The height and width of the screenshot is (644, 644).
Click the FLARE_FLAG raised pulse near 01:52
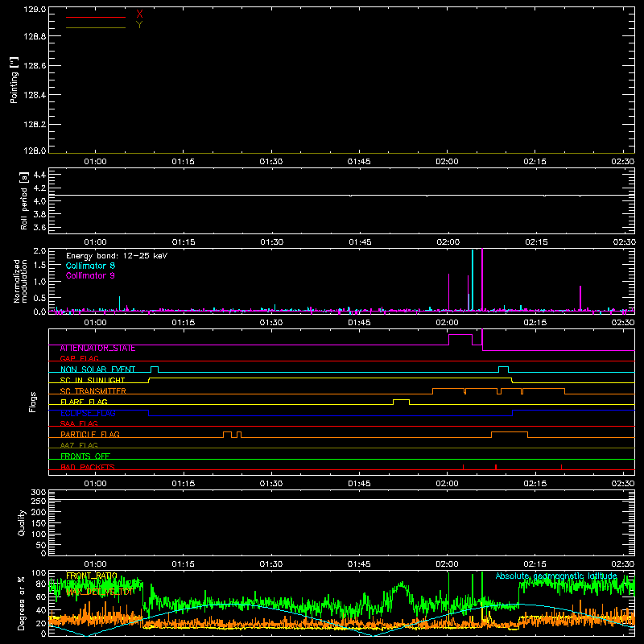pos(401,400)
